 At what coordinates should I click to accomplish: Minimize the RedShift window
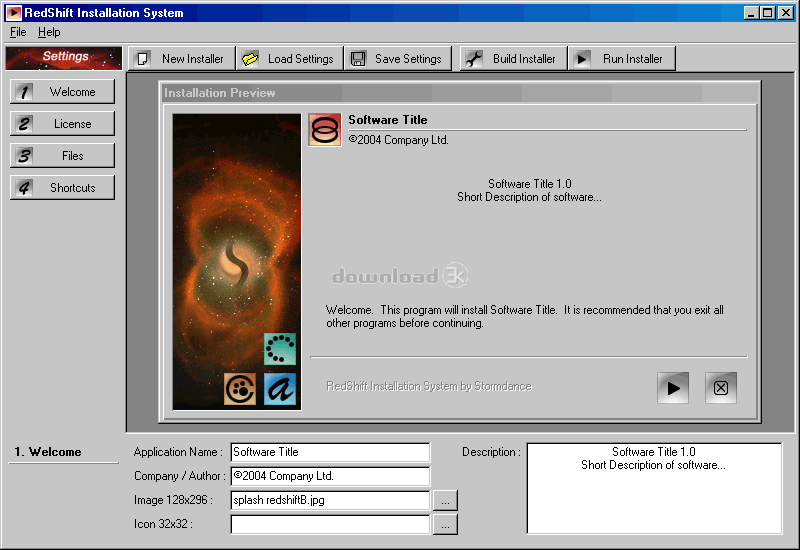751,13
